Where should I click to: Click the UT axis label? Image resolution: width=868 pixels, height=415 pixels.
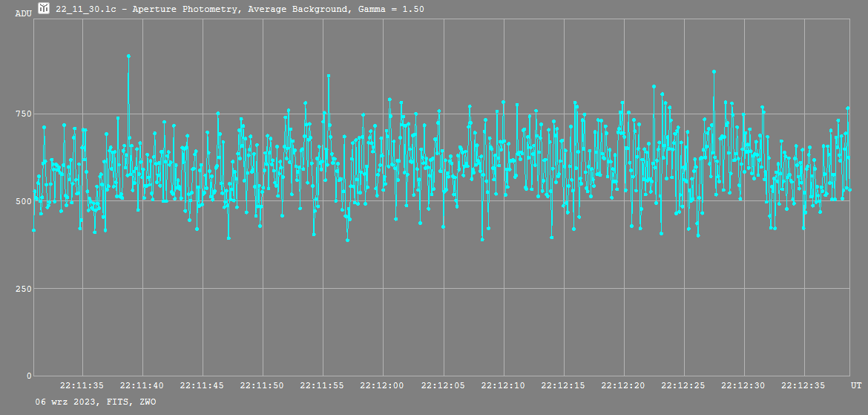tap(856, 385)
